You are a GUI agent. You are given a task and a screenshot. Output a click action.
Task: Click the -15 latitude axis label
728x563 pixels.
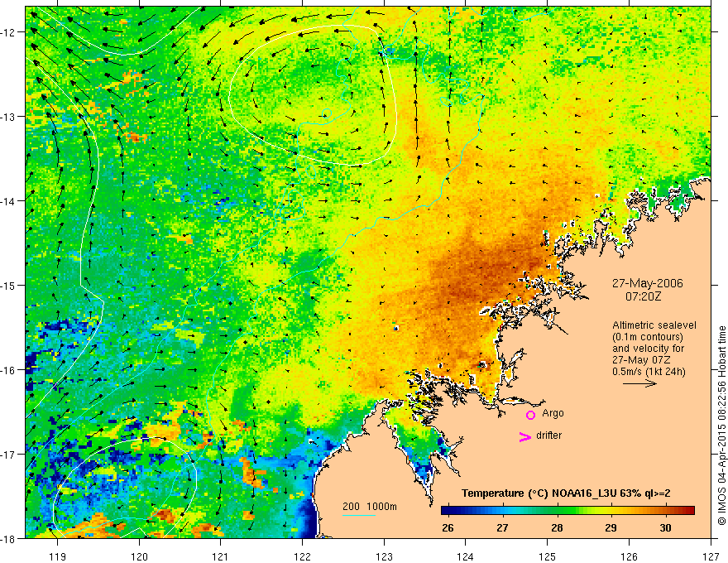9,285
